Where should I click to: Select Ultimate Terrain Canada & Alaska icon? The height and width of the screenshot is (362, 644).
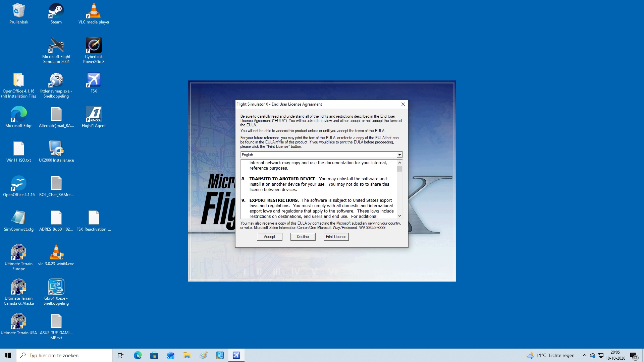pos(19,292)
